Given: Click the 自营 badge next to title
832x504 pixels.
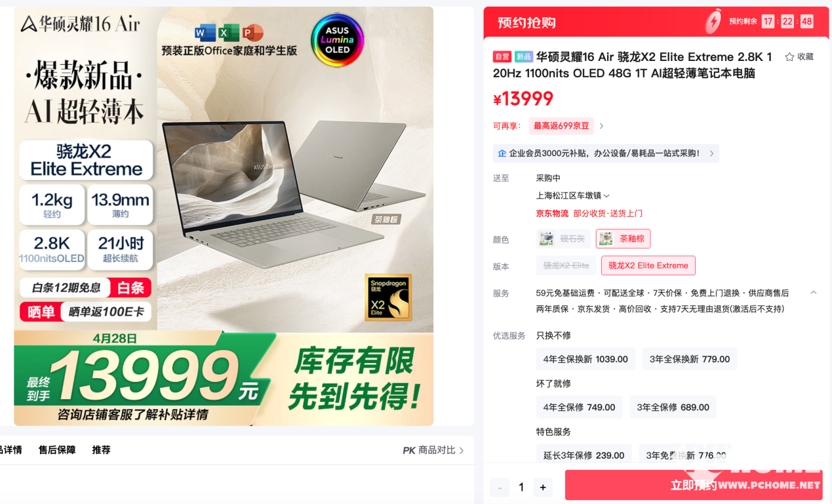Looking at the screenshot, I should click(502, 57).
